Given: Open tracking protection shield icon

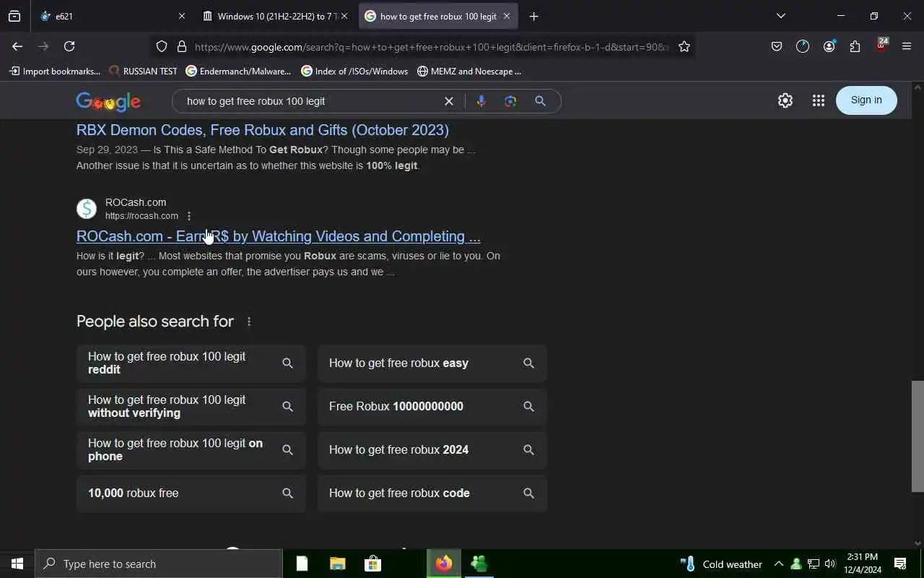Looking at the screenshot, I should [162, 46].
